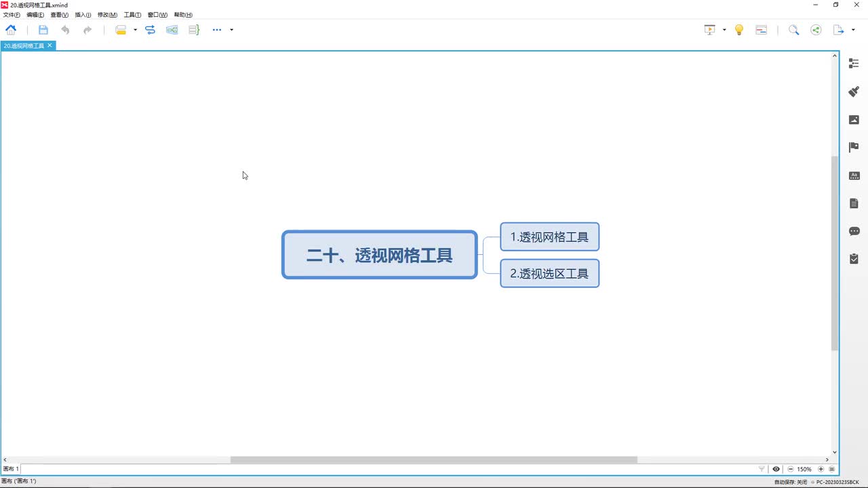Start presentation slideshow mode
Viewport: 868px width, 488px height.
710,30
